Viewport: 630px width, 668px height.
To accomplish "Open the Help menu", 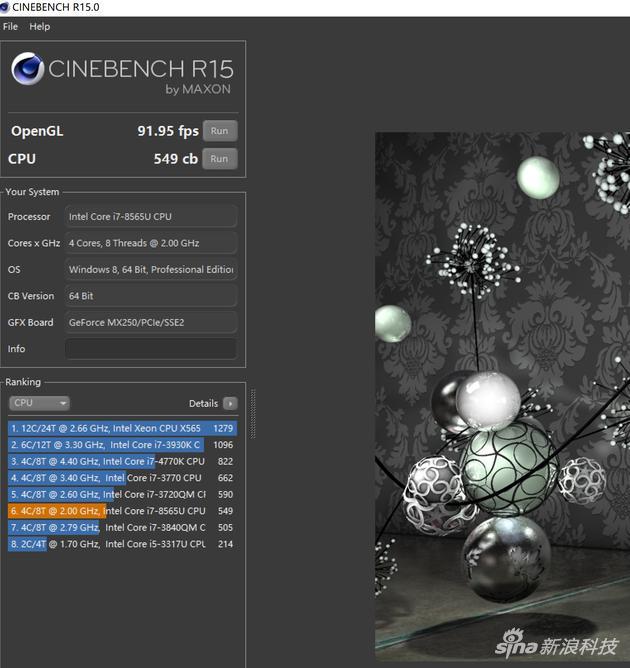I will (x=40, y=26).
